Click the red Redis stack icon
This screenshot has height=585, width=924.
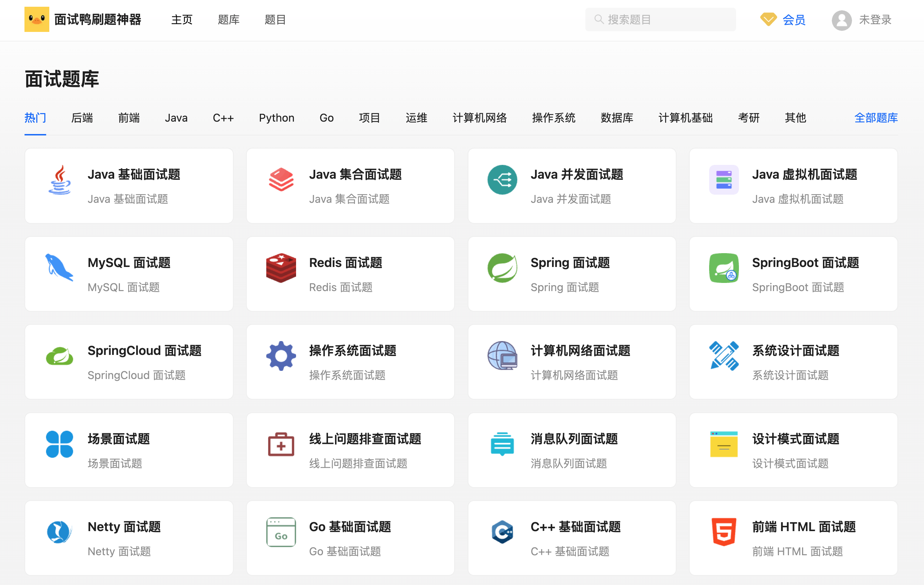(x=281, y=268)
